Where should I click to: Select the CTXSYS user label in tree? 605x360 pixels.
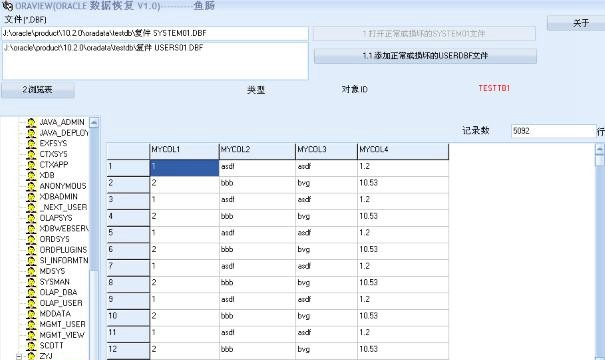click(x=53, y=154)
